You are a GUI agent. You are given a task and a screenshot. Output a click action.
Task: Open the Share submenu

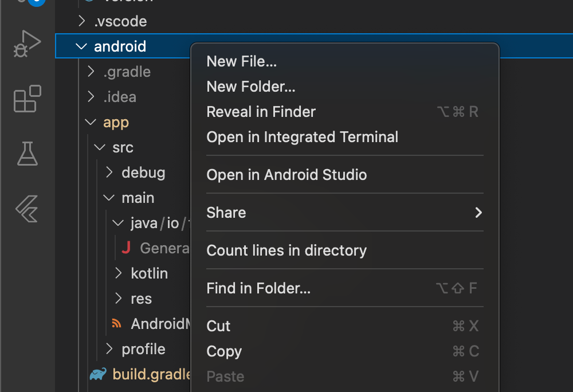coord(344,212)
